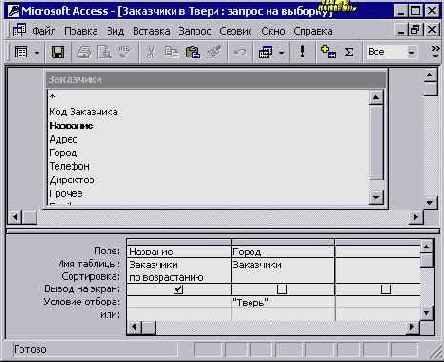This screenshot has width=444, height=362.
Task: Select the Директор field
Action: click(x=208, y=180)
